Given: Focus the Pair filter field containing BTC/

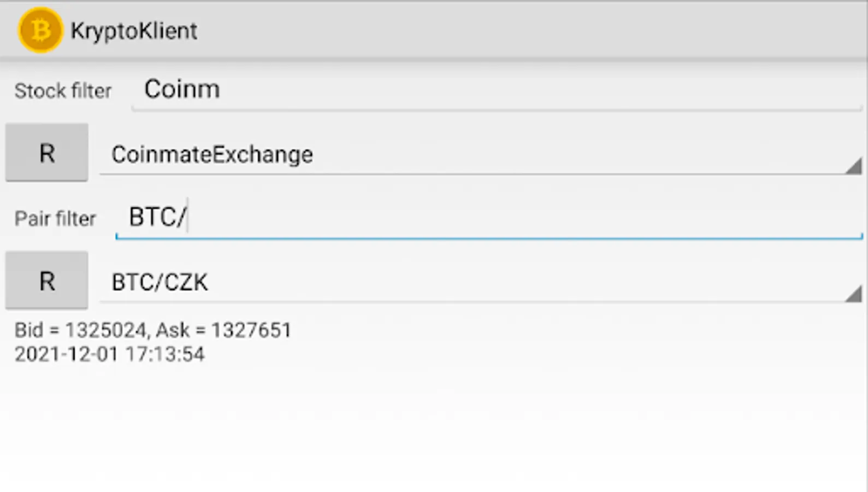Looking at the screenshot, I should coord(492,217).
